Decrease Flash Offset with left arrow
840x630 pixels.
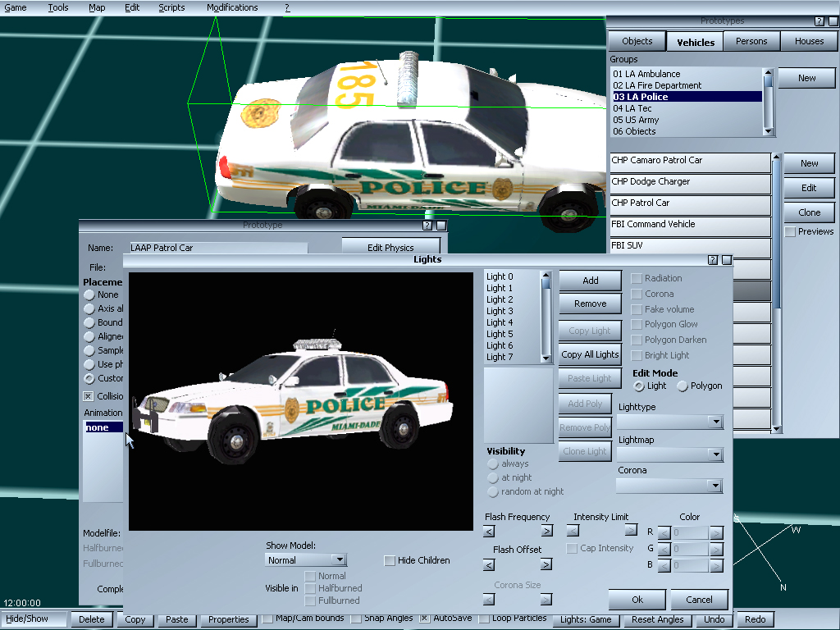pos(489,564)
